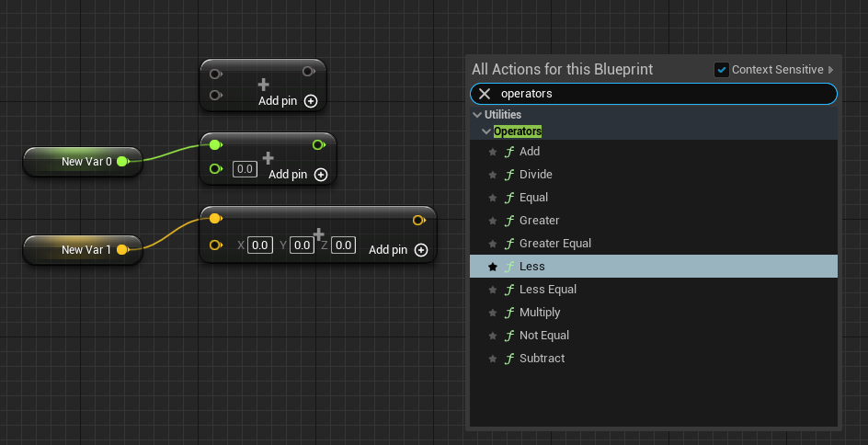
Task: Click the yellow output pin of New Var 1
Action: point(123,249)
